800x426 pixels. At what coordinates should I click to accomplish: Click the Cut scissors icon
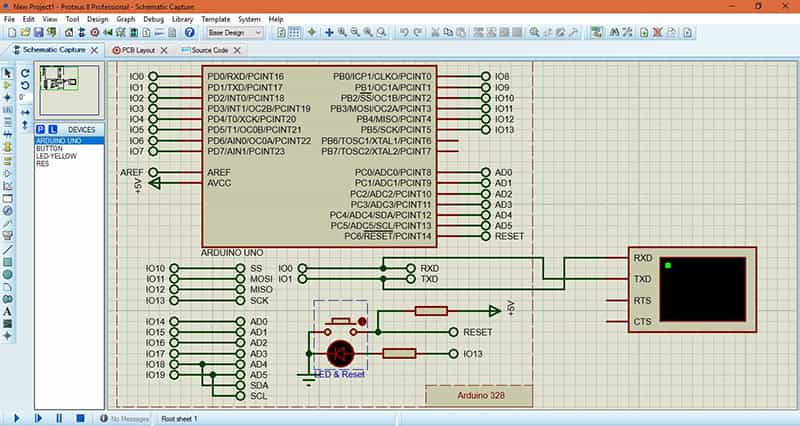(435, 33)
